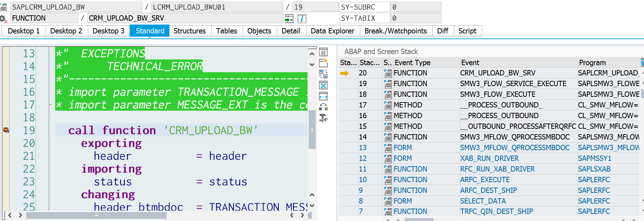This screenshot has width=644, height=221.
Task: Click the FORM icon in stack row 13
Action: click(x=388, y=148)
